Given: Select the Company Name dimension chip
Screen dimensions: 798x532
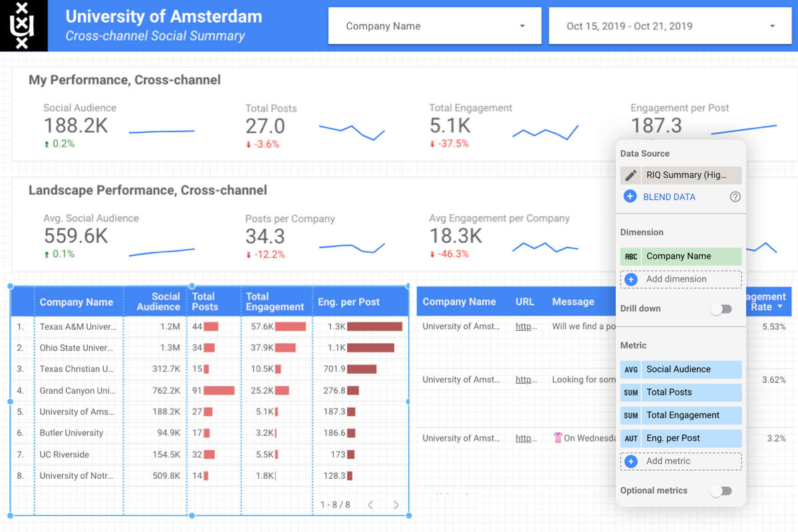Looking at the screenshot, I should (x=681, y=256).
